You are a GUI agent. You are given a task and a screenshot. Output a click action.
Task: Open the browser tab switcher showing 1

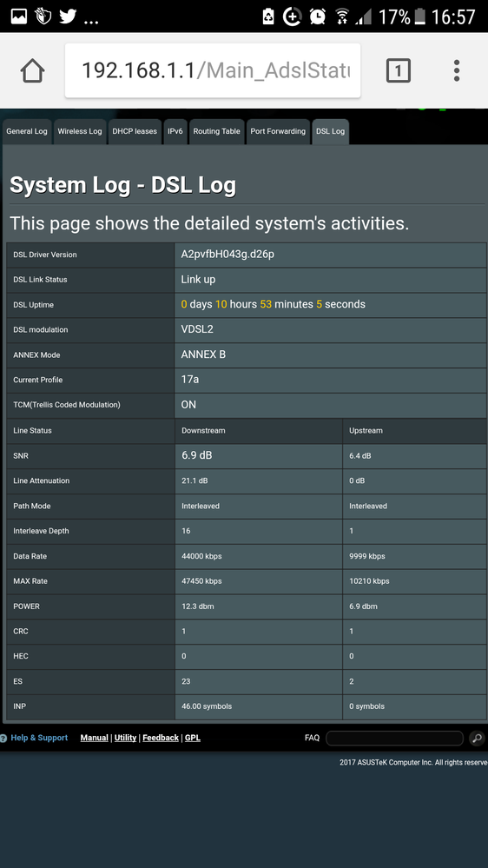coord(398,71)
